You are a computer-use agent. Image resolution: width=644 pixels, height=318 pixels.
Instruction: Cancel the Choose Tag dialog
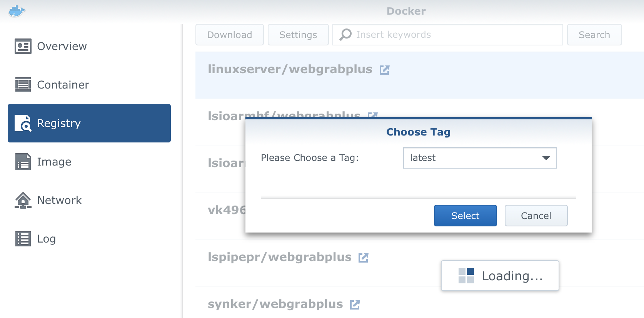pyautogui.click(x=536, y=216)
